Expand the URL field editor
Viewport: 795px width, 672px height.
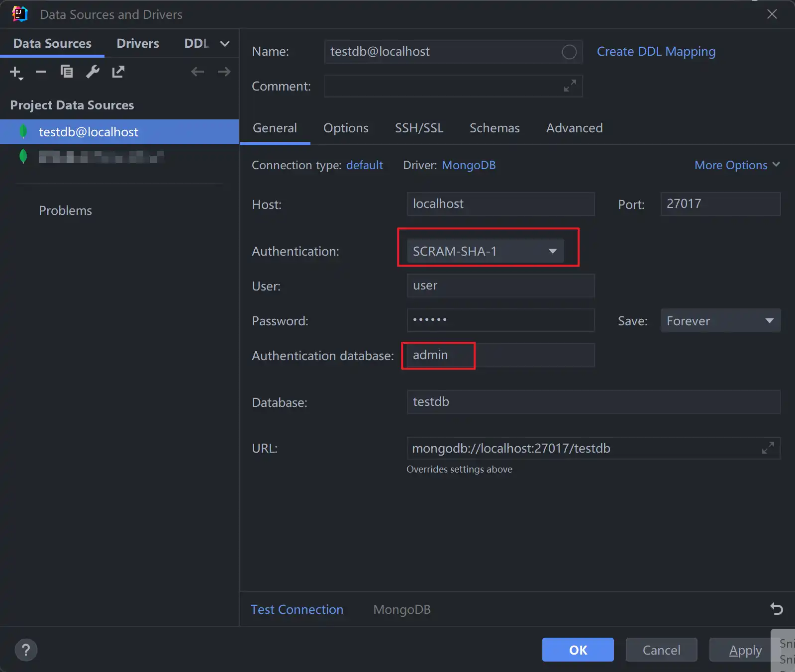768,448
